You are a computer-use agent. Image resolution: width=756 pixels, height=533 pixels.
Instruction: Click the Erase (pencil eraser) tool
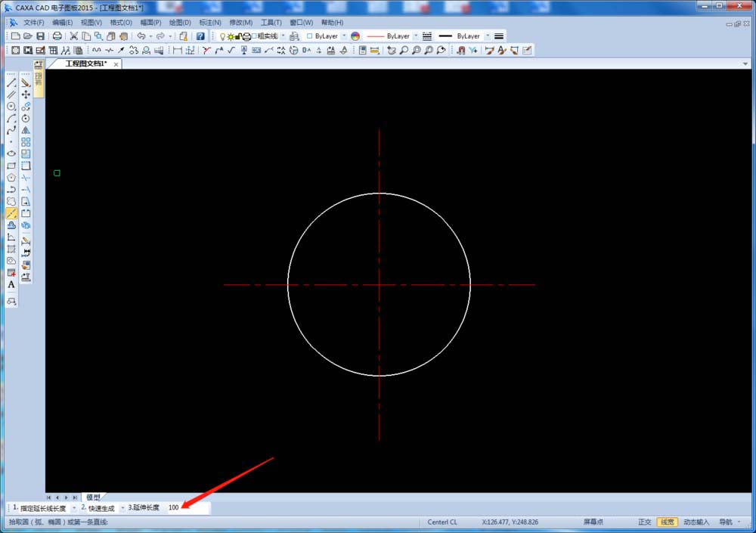pos(26,82)
